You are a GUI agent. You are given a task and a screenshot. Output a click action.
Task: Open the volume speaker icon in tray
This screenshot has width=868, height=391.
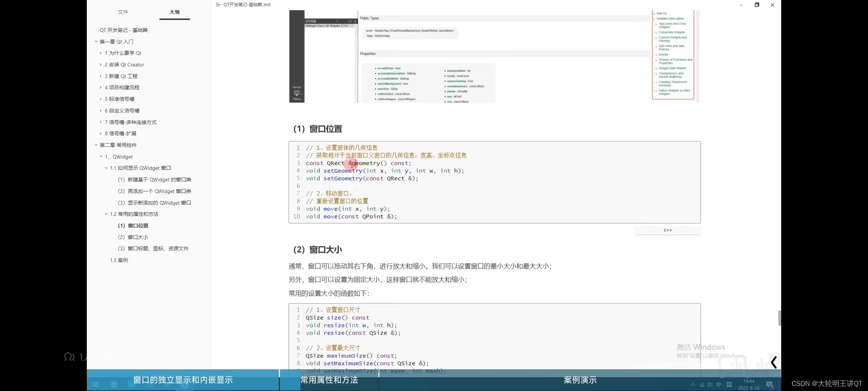click(x=710, y=384)
